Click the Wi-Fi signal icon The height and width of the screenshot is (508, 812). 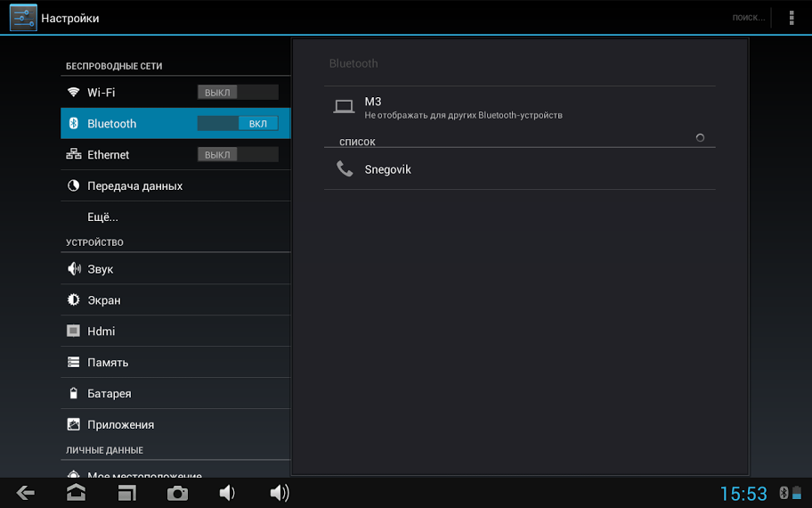[74, 93]
